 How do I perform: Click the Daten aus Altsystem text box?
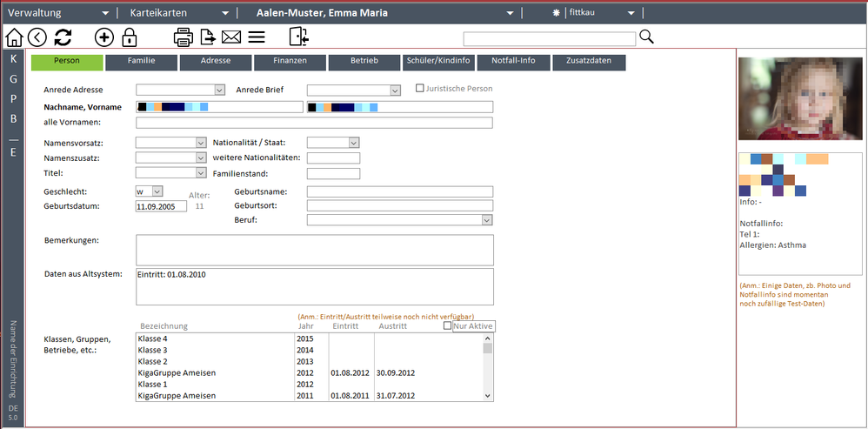tap(315, 287)
